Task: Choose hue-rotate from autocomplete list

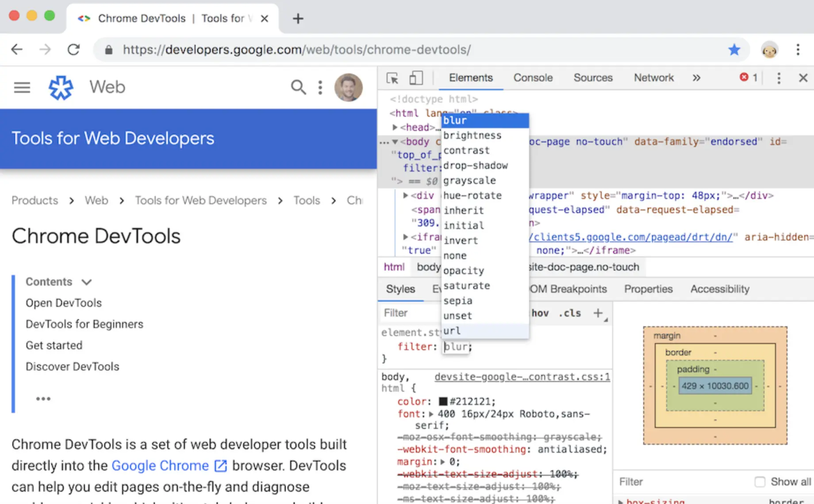Action: pyautogui.click(x=485, y=195)
